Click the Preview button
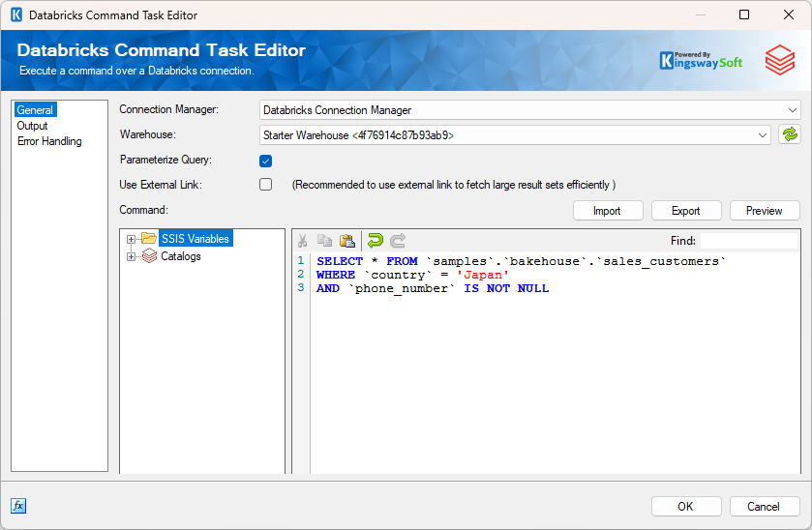 pyautogui.click(x=765, y=211)
